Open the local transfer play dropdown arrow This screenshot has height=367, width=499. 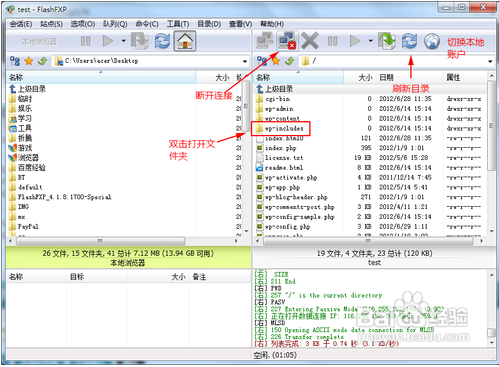coord(123,41)
